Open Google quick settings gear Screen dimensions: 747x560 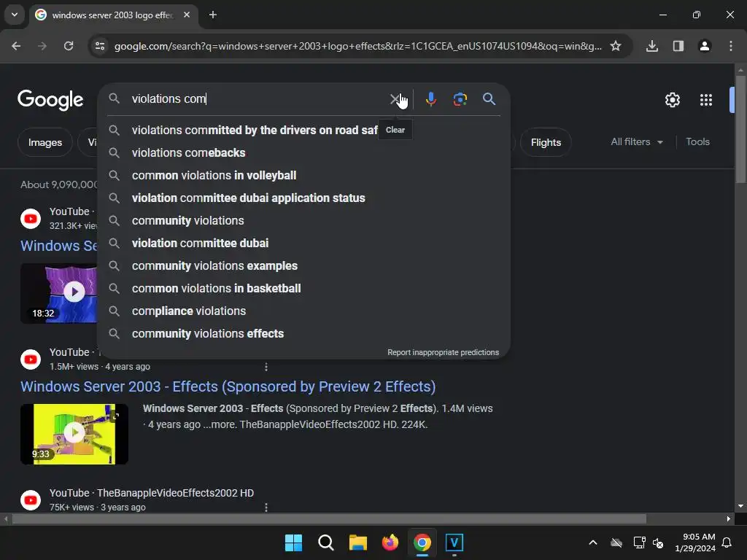point(672,99)
